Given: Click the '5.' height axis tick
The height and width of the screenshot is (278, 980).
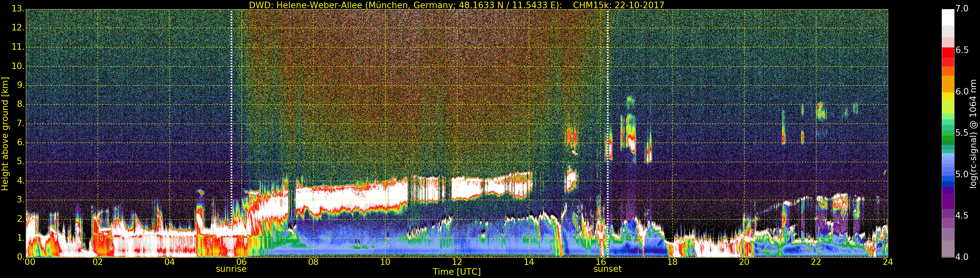Looking at the screenshot, I should pyautogui.click(x=21, y=162).
